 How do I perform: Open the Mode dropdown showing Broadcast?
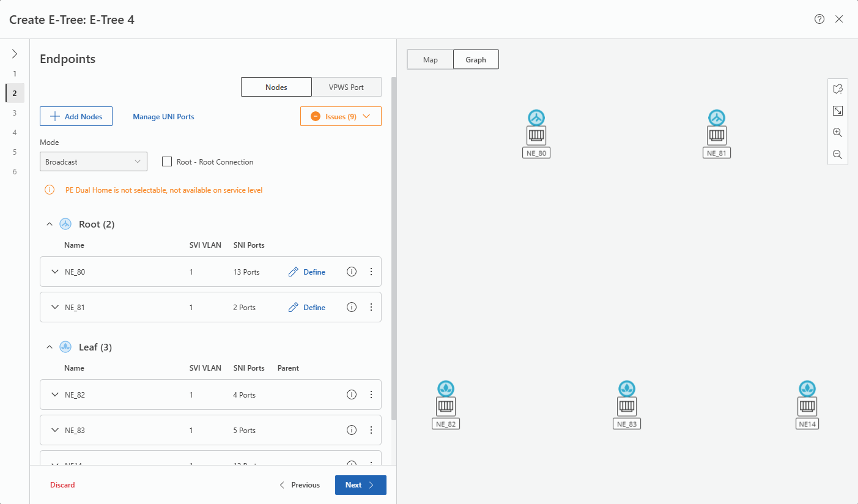(x=94, y=162)
